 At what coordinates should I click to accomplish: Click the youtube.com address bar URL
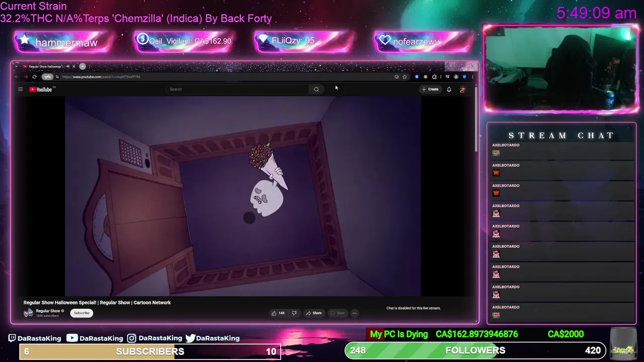(101, 77)
